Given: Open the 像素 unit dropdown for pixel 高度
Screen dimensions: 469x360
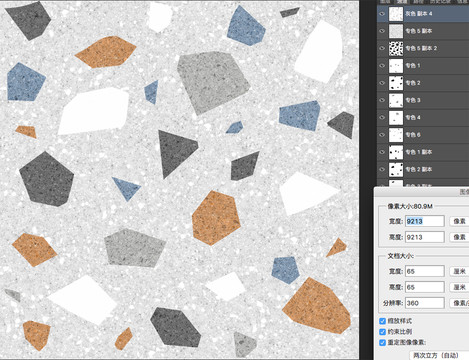Looking at the screenshot, I should point(459,237).
